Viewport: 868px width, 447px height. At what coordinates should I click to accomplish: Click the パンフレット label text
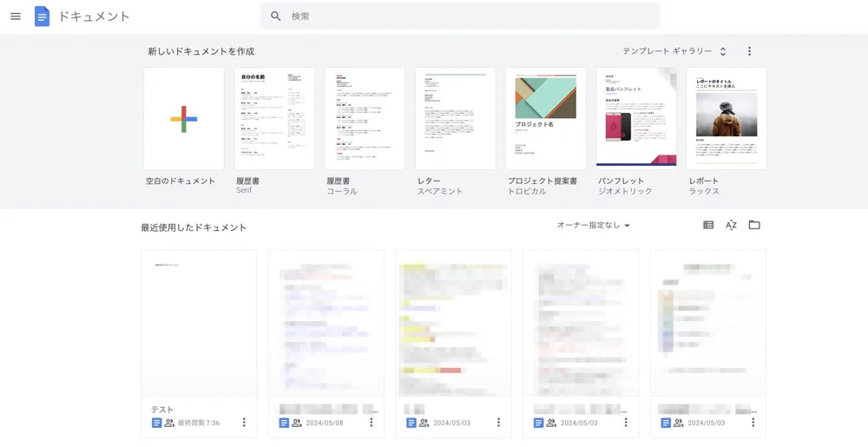[x=621, y=181]
